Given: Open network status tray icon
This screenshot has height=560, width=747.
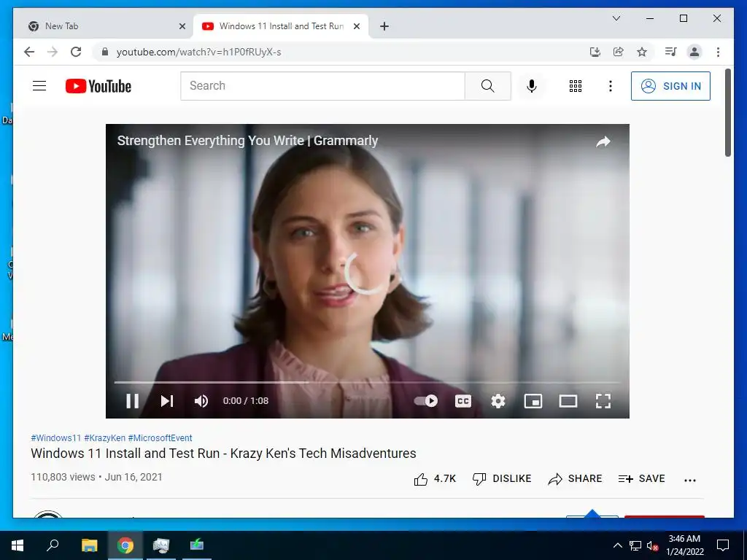Looking at the screenshot, I should (x=635, y=545).
